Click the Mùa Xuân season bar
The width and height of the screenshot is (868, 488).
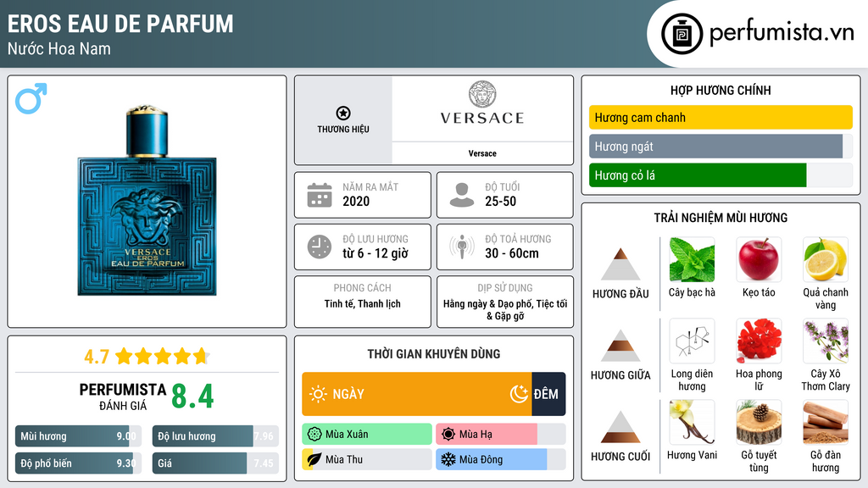pos(367,435)
